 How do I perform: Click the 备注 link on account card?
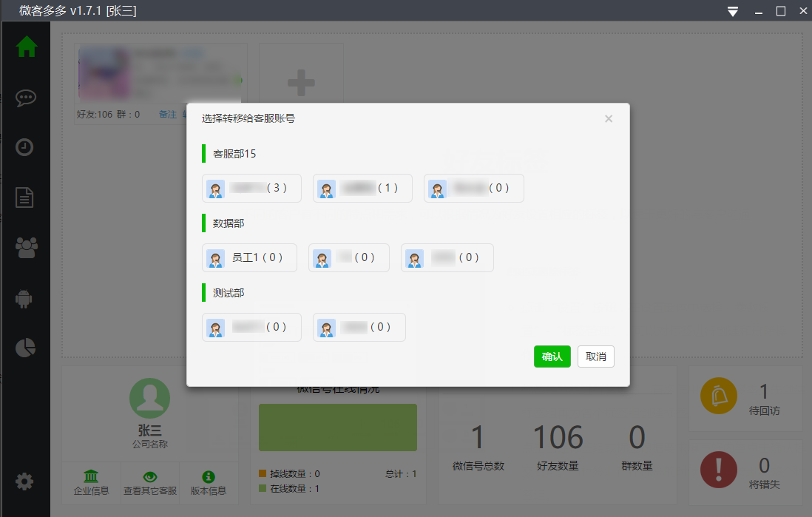point(168,114)
